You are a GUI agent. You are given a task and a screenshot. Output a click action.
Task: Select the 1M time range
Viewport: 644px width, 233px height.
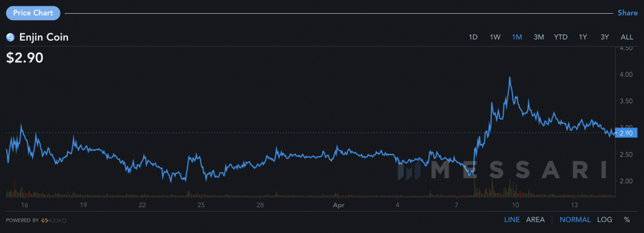point(517,37)
